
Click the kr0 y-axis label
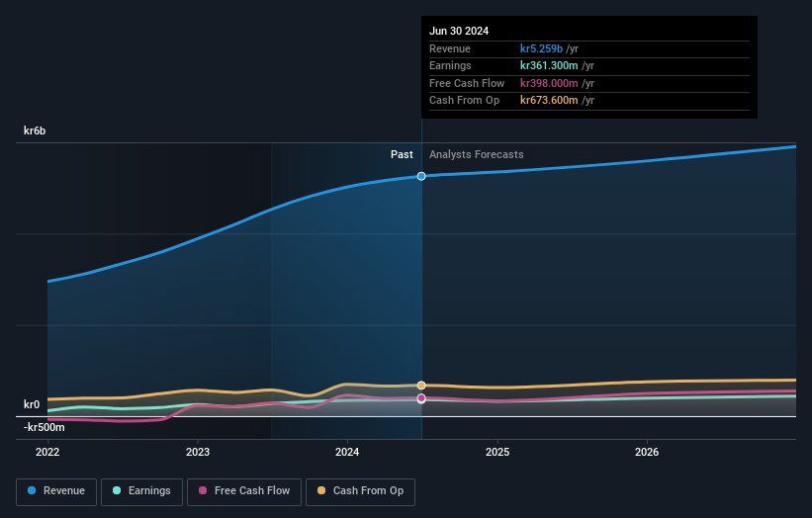click(x=32, y=404)
